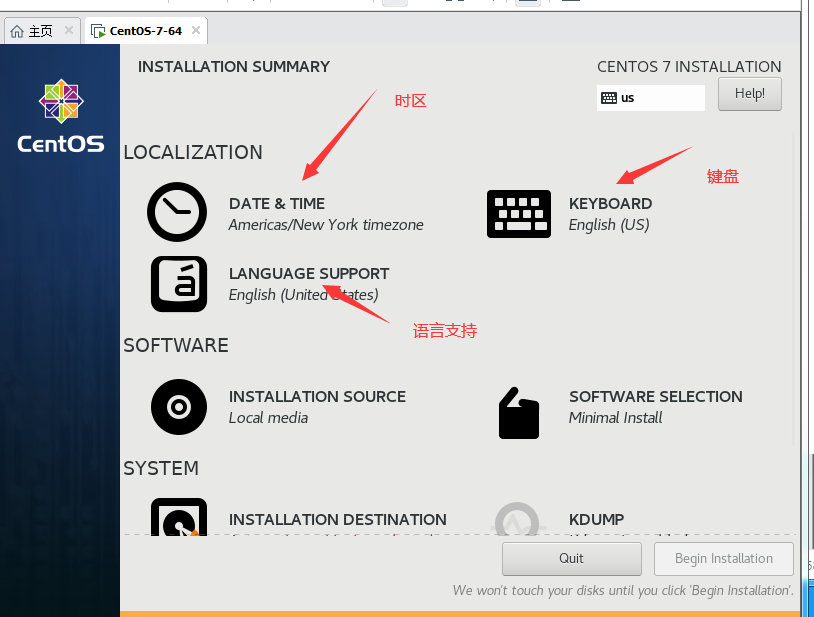The image size is (814, 617).
Task: Click 'English (US)' keyboard value
Action: tap(609, 225)
